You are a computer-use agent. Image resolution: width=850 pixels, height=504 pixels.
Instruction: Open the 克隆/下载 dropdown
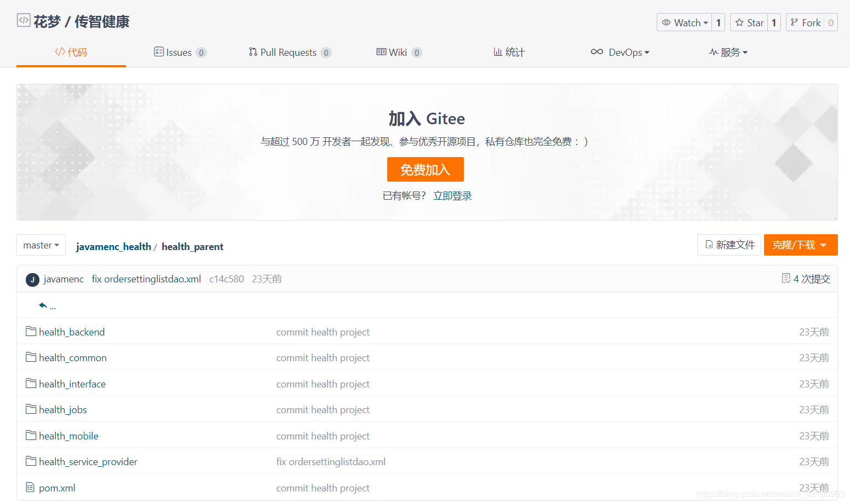click(x=801, y=245)
